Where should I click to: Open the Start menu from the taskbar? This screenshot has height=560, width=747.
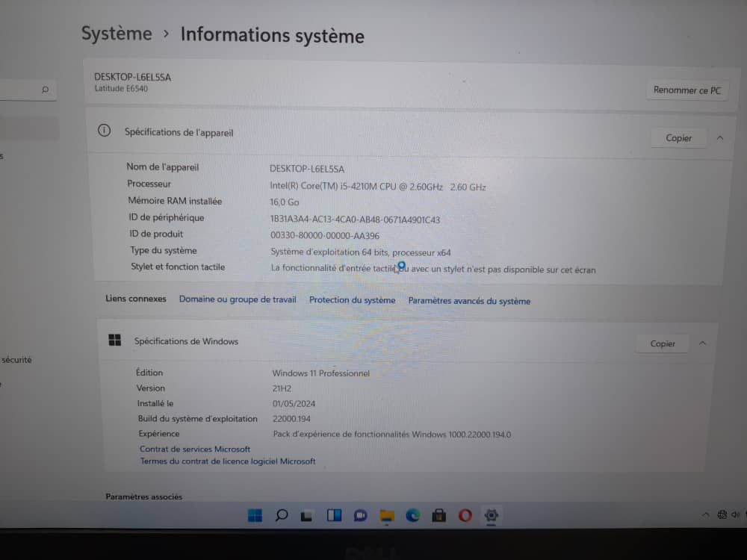[255, 515]
